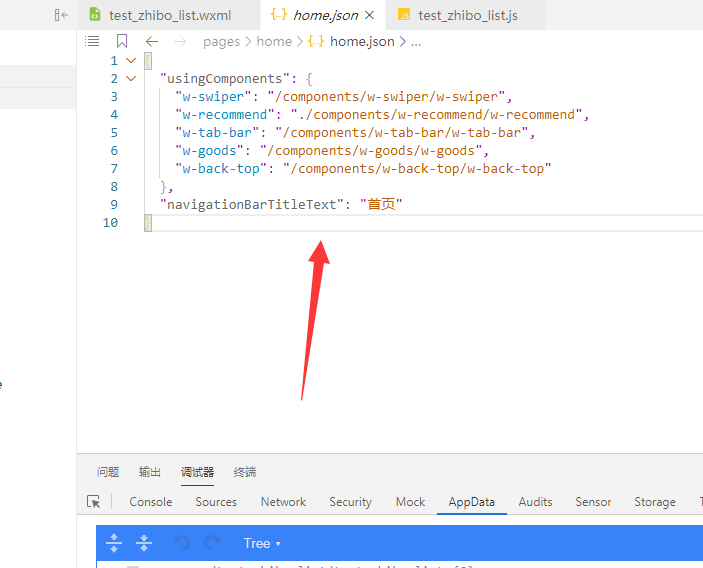The image size is (703, 568).
Task: Click the breadcrumb ellipsis item
Action: pos(416,43)
